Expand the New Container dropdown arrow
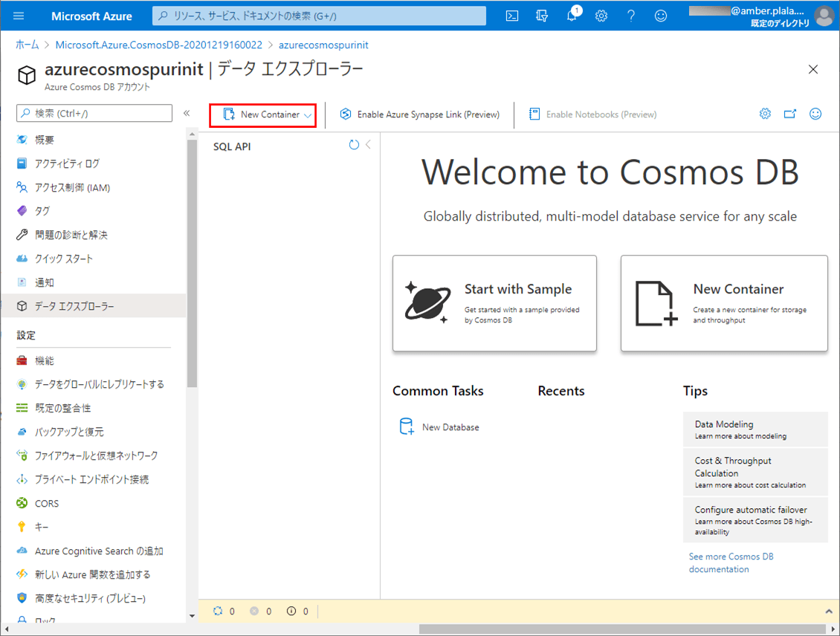Viewport: 840px width, 636px height. click(x=308, y=115)
